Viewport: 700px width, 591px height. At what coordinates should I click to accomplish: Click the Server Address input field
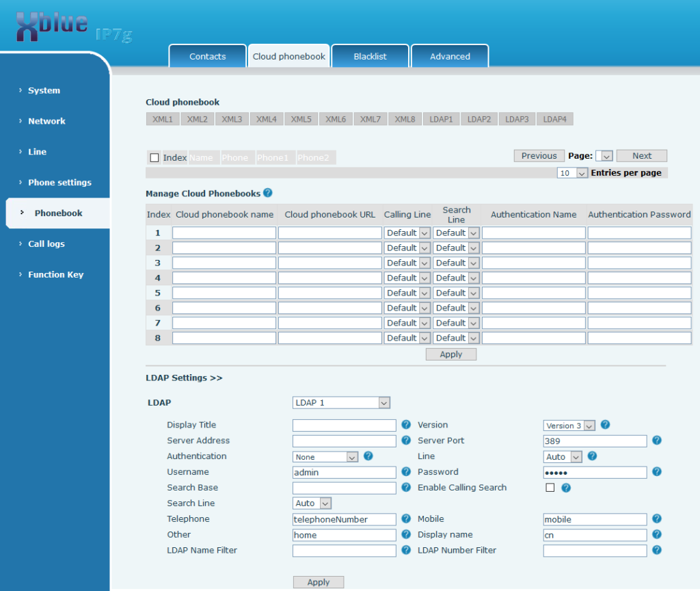click(x=344, y=441)
